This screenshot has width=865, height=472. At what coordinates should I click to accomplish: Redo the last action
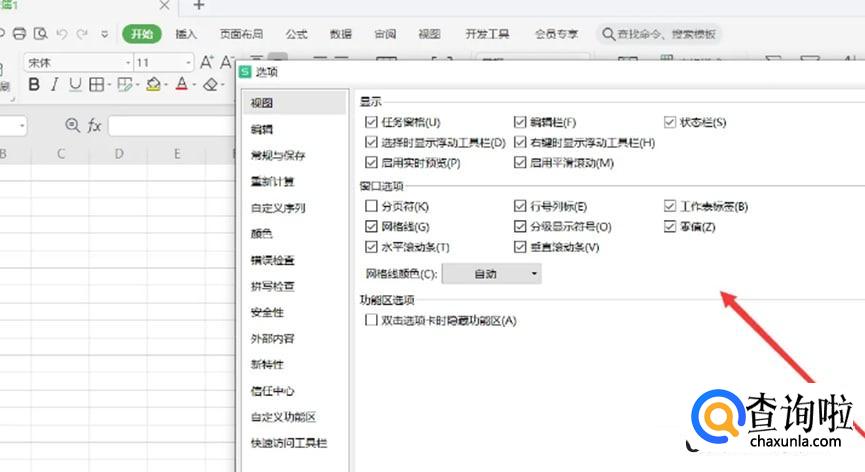pos(82,34)
